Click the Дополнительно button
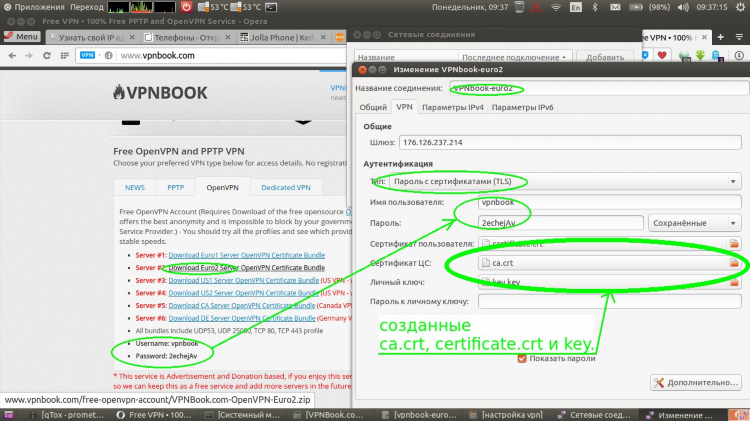The width and height of the screenshot is (750, 421). (695, 382)
